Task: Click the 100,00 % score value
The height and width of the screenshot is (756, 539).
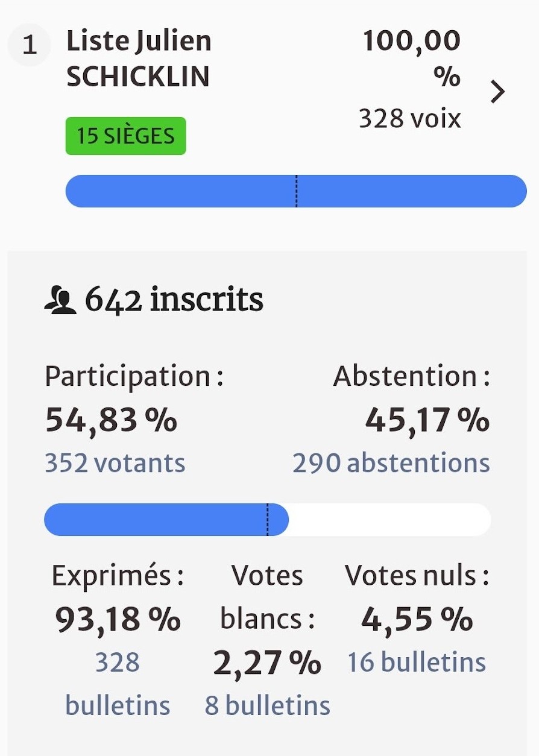Action: [412, 59]
